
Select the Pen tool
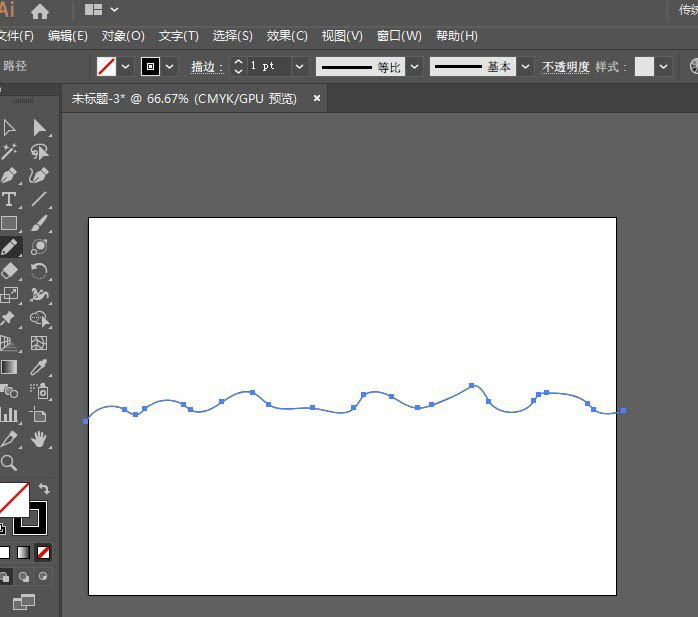[x=9, y=175]
